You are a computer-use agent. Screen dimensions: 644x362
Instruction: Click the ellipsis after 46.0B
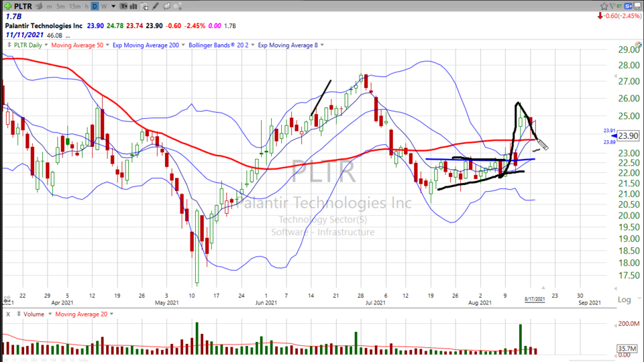tap(68, 36)
